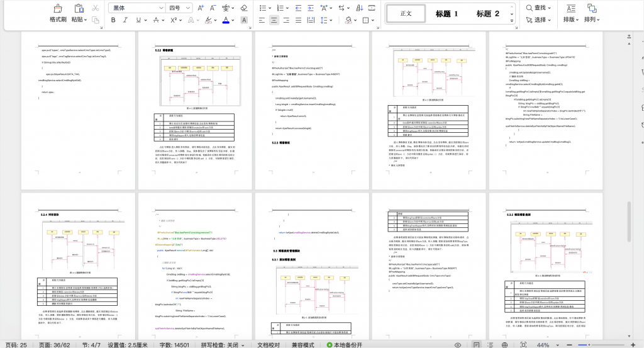Expand the 粘贴 paste options dropdown
The width and height of the screenshot is (644, 348).
(x=86, y=20)
